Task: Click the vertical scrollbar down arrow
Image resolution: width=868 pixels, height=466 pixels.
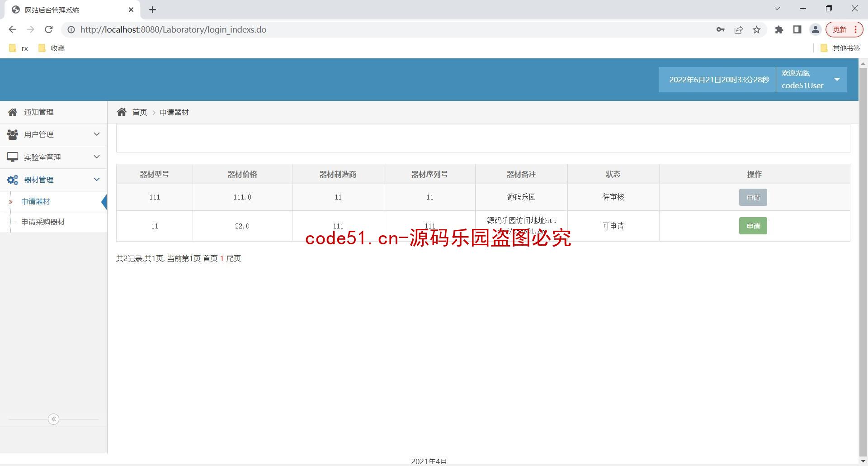Action: point(863,461)
